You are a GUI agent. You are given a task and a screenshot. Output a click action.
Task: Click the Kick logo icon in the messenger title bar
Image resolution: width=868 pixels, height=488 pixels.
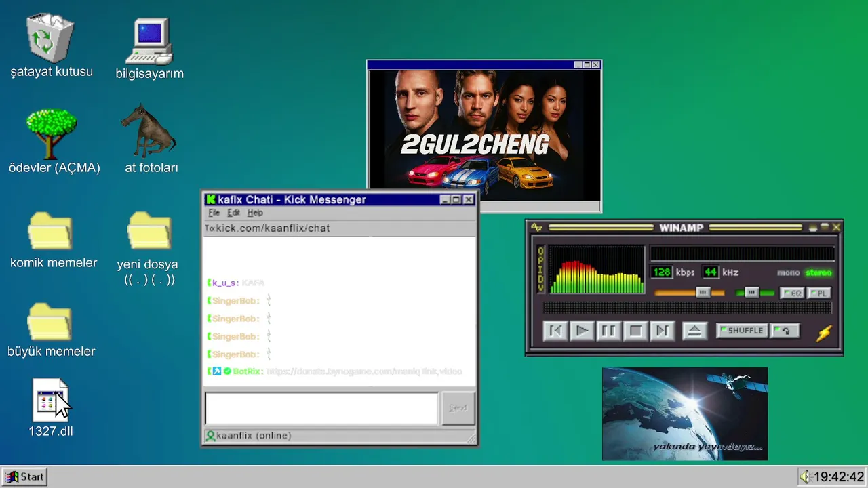[x=211, y=199]
